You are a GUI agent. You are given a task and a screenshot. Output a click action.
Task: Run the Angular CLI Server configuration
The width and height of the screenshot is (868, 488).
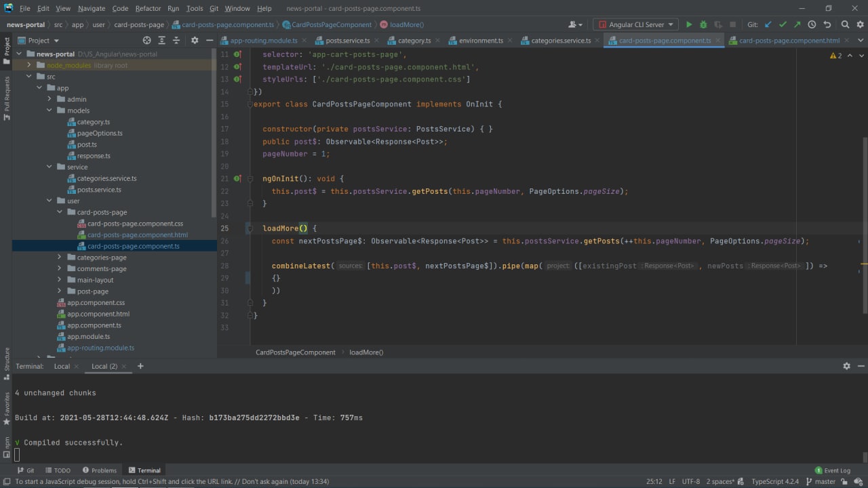point(689,24)
